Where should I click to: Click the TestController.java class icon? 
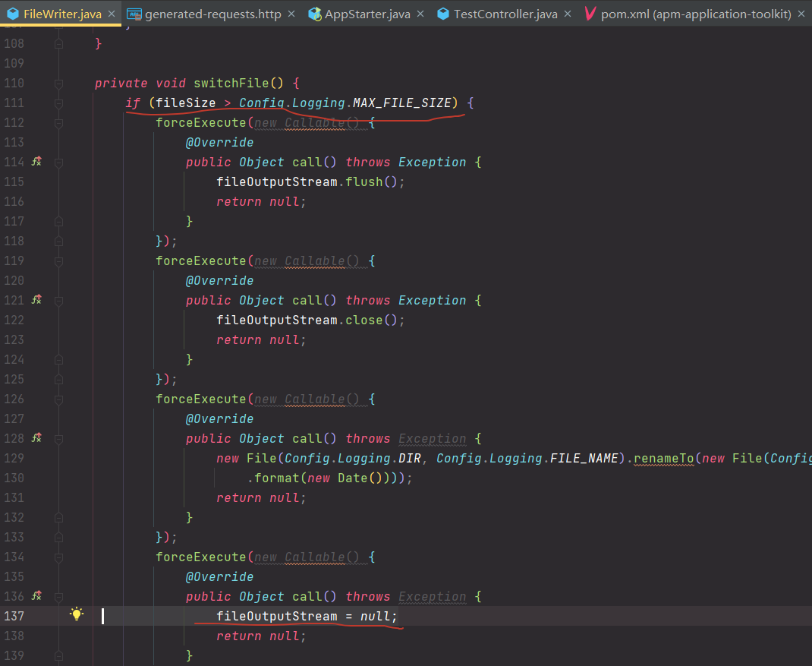pyautogui.click(x=442, y=14)
